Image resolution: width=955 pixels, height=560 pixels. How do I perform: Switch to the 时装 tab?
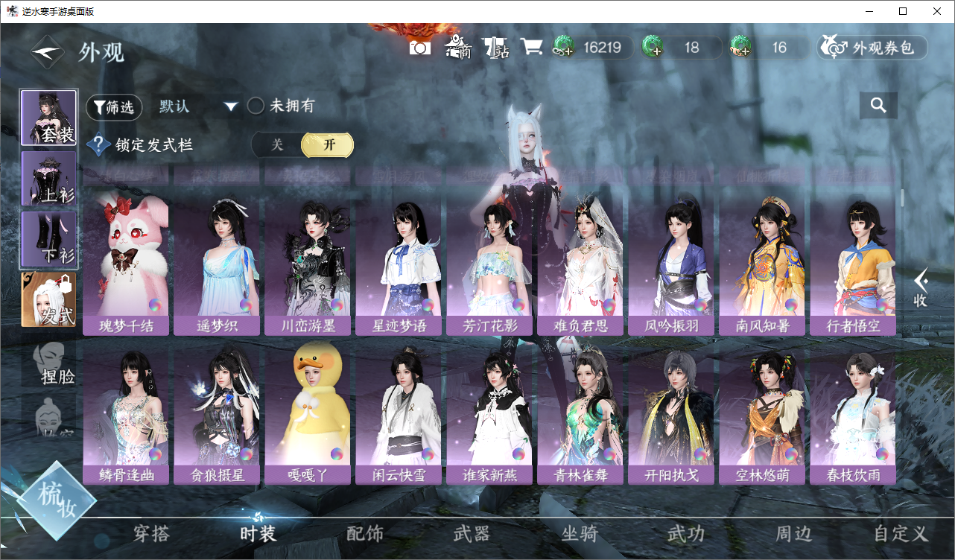click(x=258, y=534)
